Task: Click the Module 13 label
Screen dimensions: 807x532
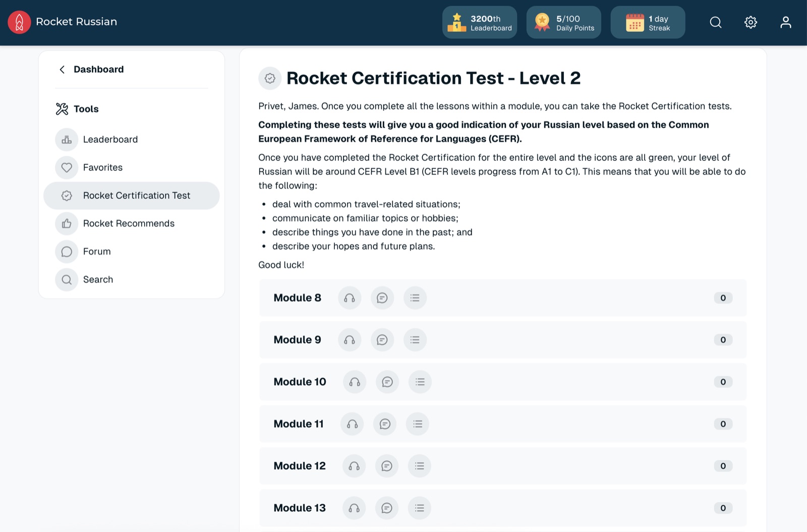Action: pos(300,508)
